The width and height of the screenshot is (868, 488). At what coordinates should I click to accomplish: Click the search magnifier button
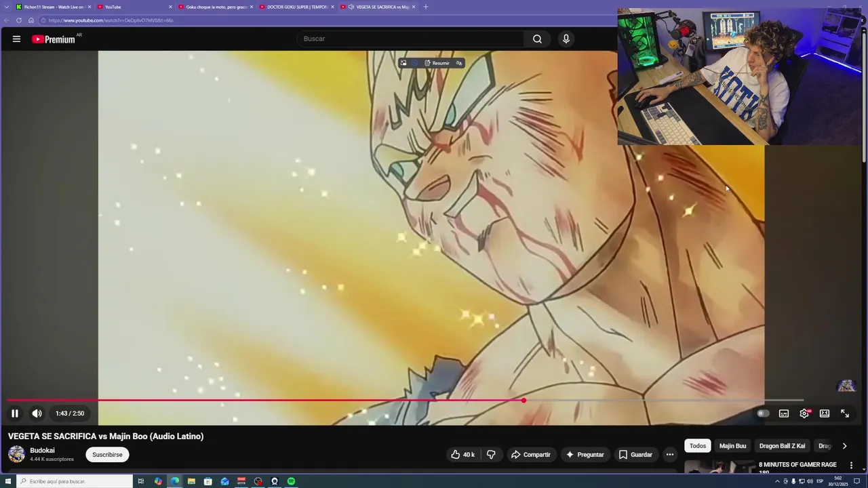click(x=537, y=39)
